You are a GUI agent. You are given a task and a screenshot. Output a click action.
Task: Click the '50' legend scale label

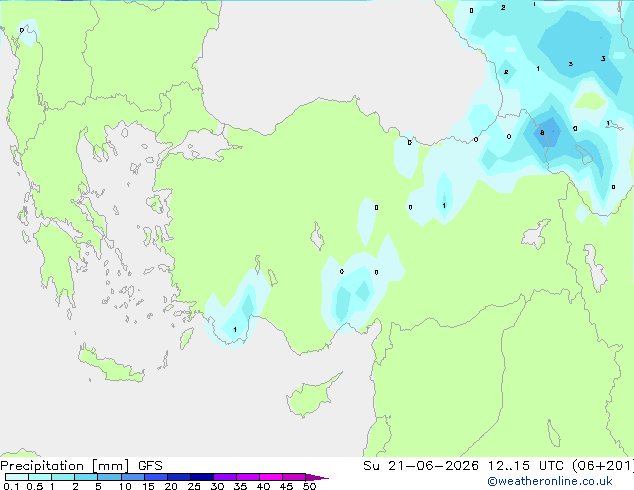coord(309,486)
